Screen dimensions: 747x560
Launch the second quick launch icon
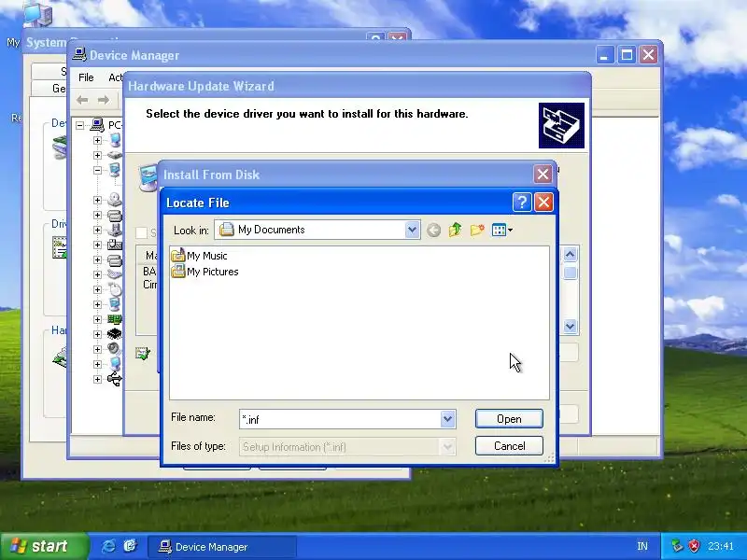130,546
